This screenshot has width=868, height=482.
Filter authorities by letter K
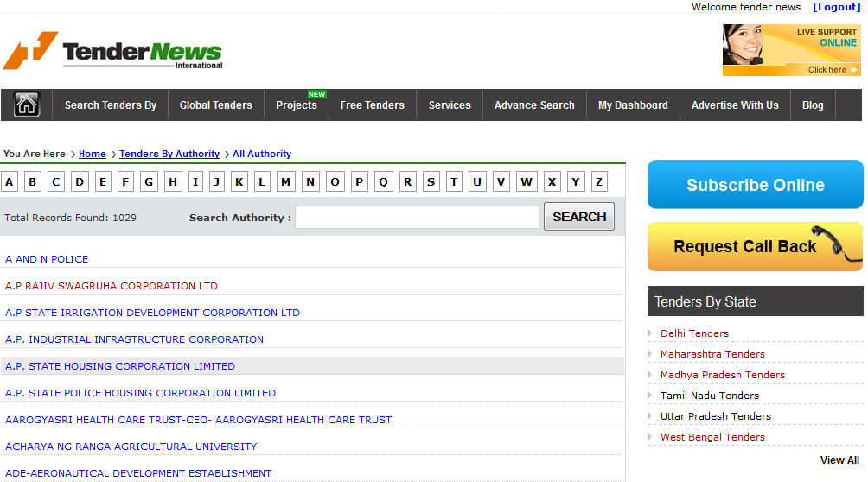coord(239,181)
